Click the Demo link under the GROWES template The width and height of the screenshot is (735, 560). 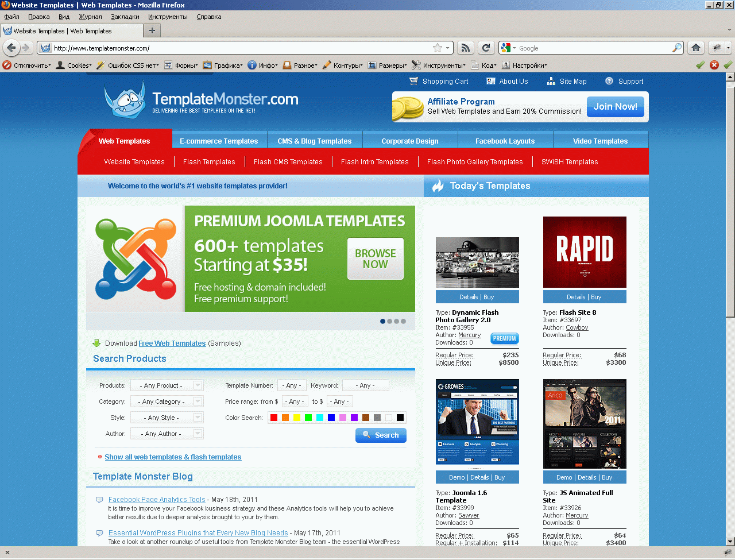pos(457,477)
